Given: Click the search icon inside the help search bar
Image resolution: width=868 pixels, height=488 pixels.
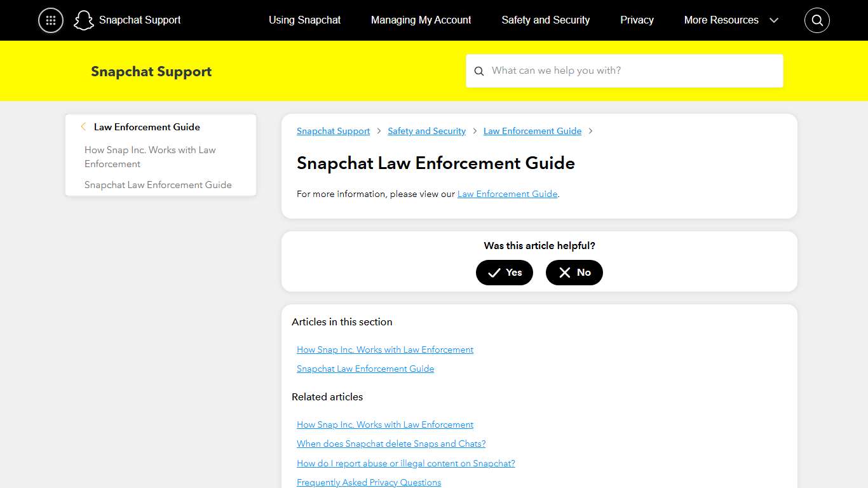Looking at the screenshot, I should point(479,71).
